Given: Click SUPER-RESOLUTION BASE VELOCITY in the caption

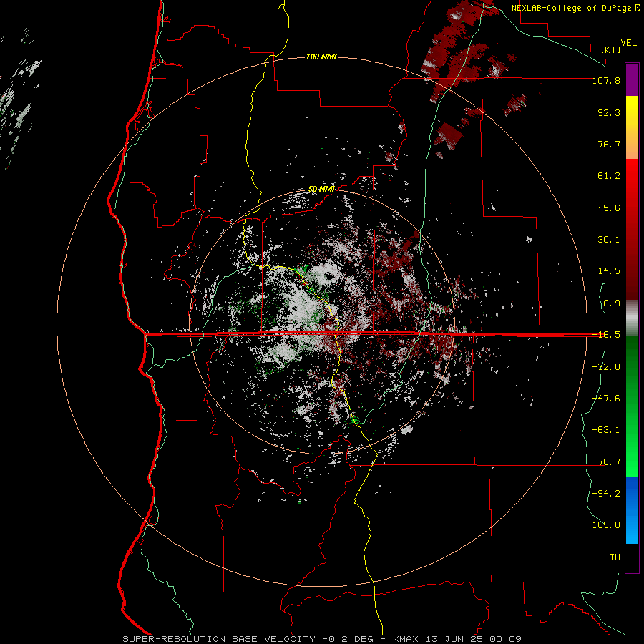Looking at the screenshot, I should point(219,639).
